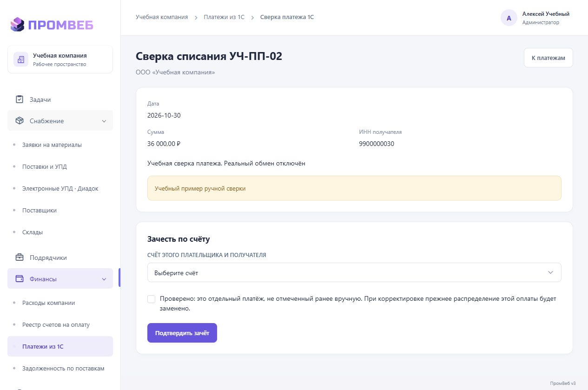Go to Расходы компании
The height and width of the screenshot is (390, 588).
49,303
